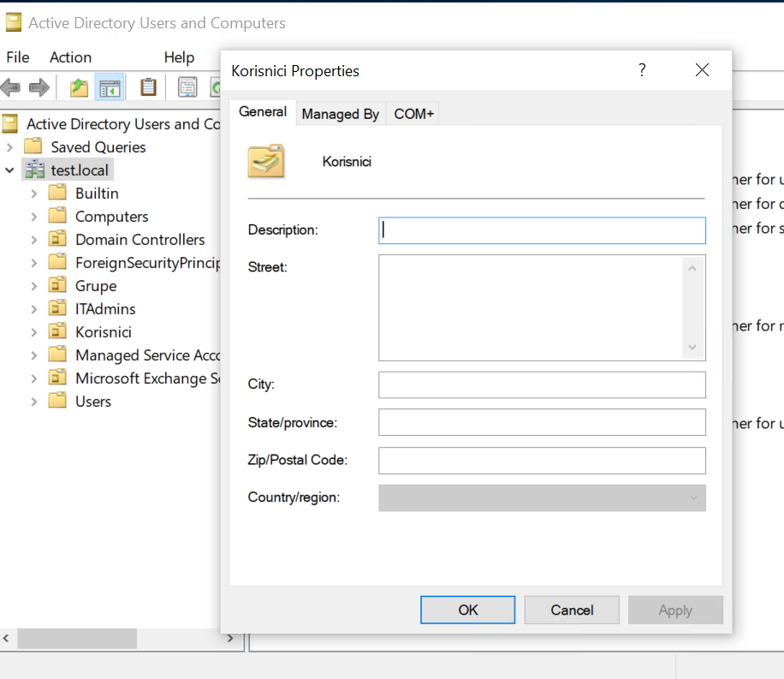Click the Korisnici OU icon in dialog

click(x=266, y=161)
